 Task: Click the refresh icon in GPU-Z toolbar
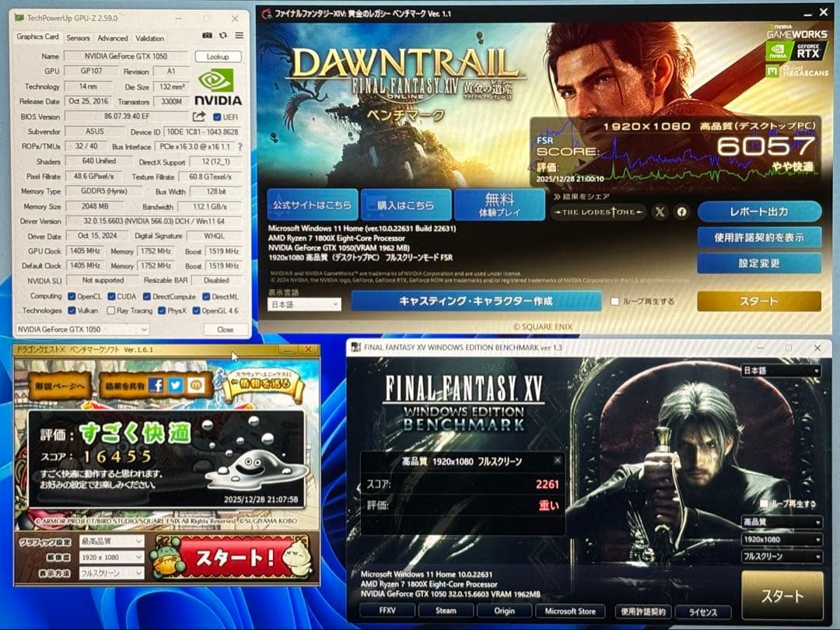[222, 37]
